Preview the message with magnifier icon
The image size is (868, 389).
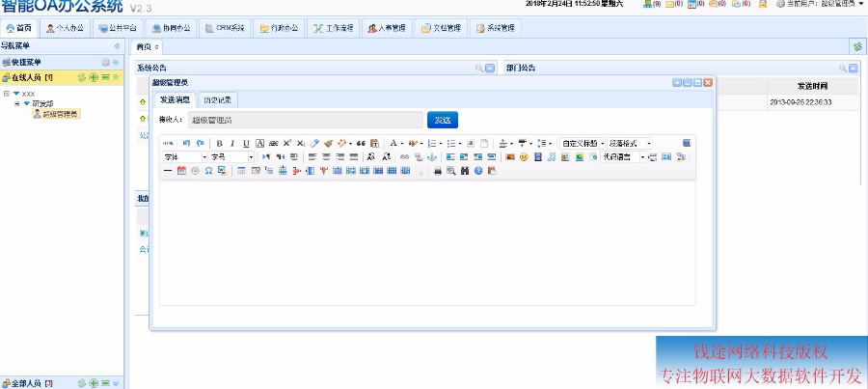451,171
